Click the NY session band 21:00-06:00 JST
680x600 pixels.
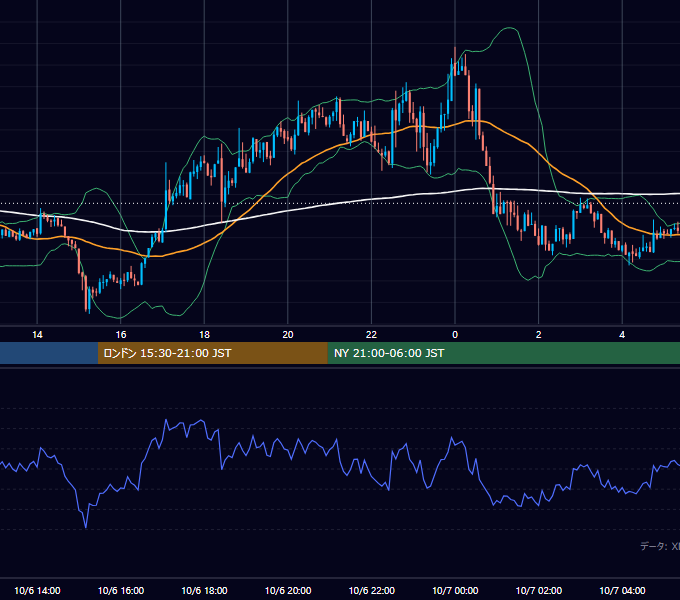point(503,353)
